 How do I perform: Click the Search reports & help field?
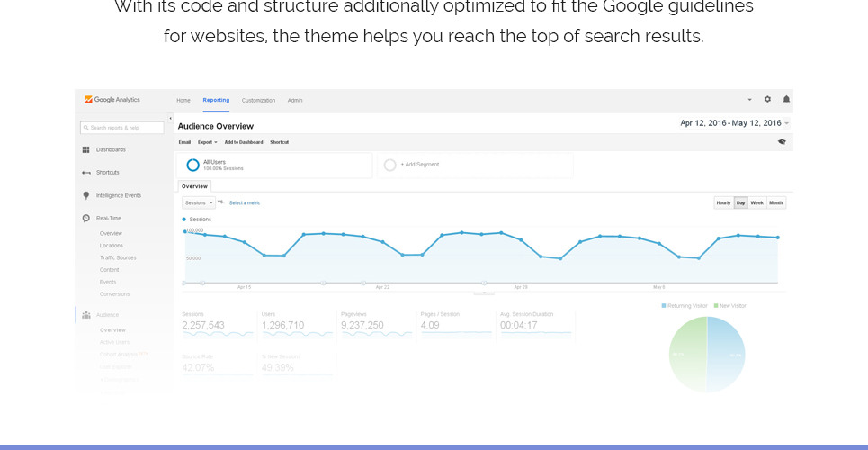[x=122, y=128]
